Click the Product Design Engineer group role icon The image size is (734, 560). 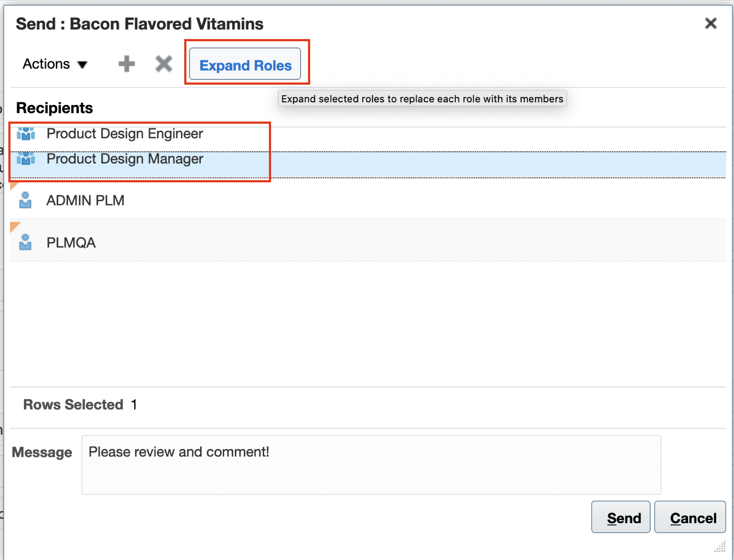[26, 133]
